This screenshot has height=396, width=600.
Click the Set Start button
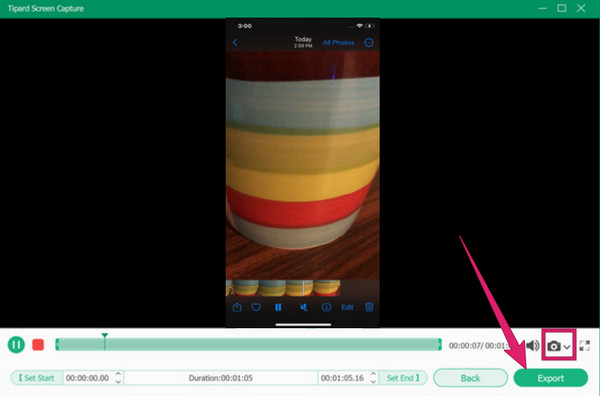pyautogui.click(x=37, y=378)
